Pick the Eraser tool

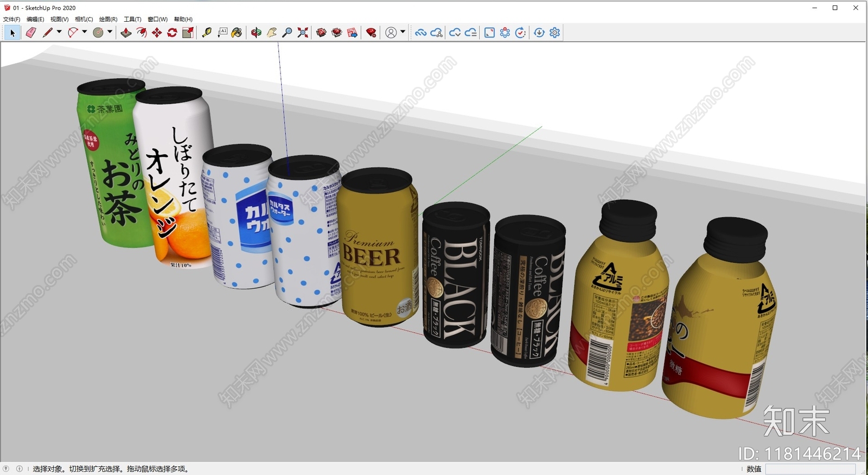click(31, 33)
